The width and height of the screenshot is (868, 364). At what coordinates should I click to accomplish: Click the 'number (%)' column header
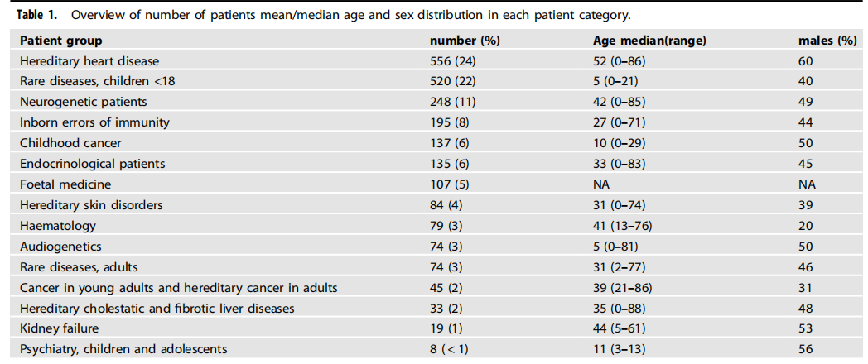465,41
